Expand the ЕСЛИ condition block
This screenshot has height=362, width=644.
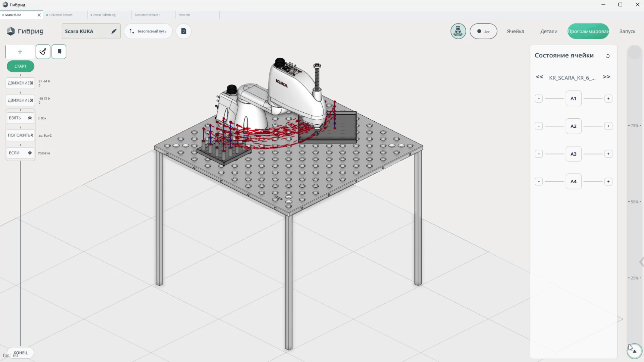tap(30, 153)
